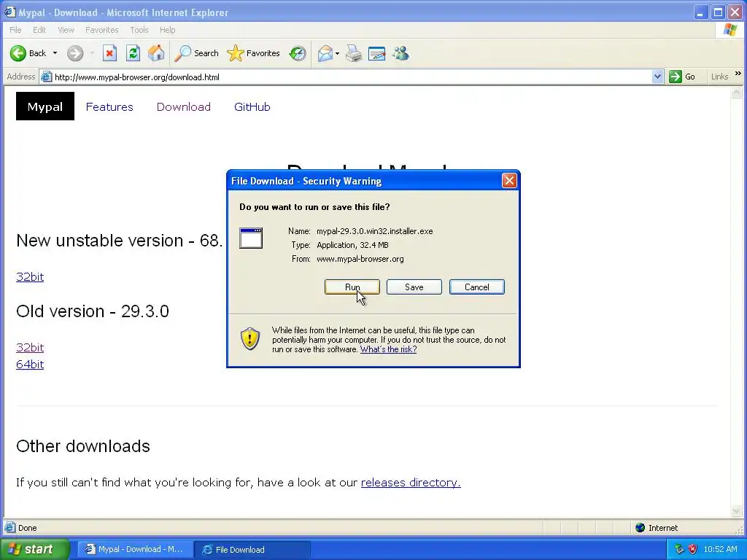The width and height of the screenshot is (747, 560).
Task: Click the 32bit link under New unstable version
Action: 30,276
